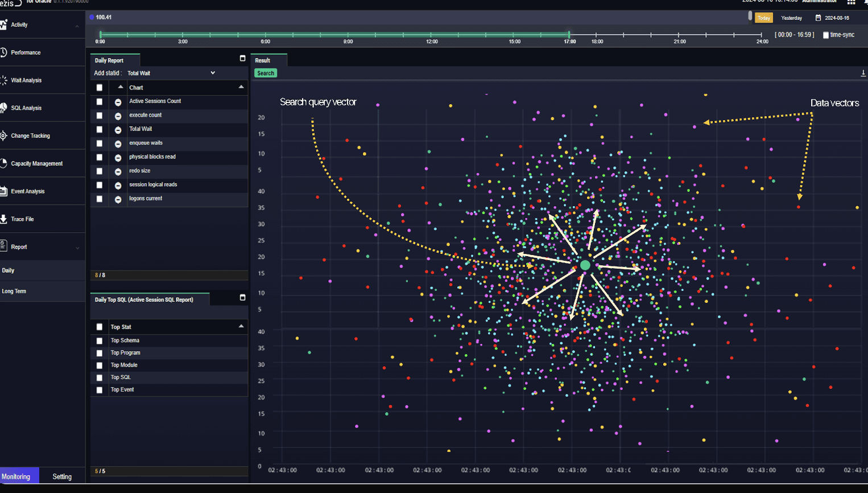
Task: Open the Add statid Total Wait dropdown
Action: [x=171, y=73]
